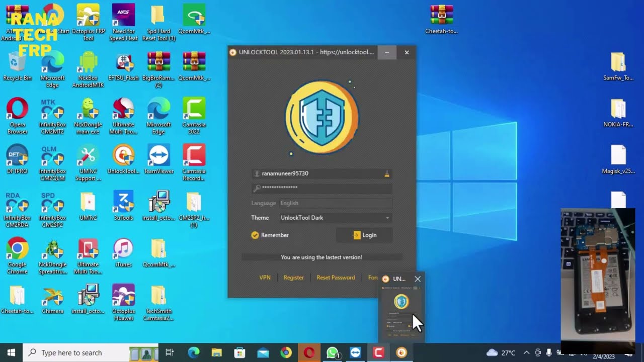644x362 pixels.
Task: Show hidden system tray icons
Action: 526,352
